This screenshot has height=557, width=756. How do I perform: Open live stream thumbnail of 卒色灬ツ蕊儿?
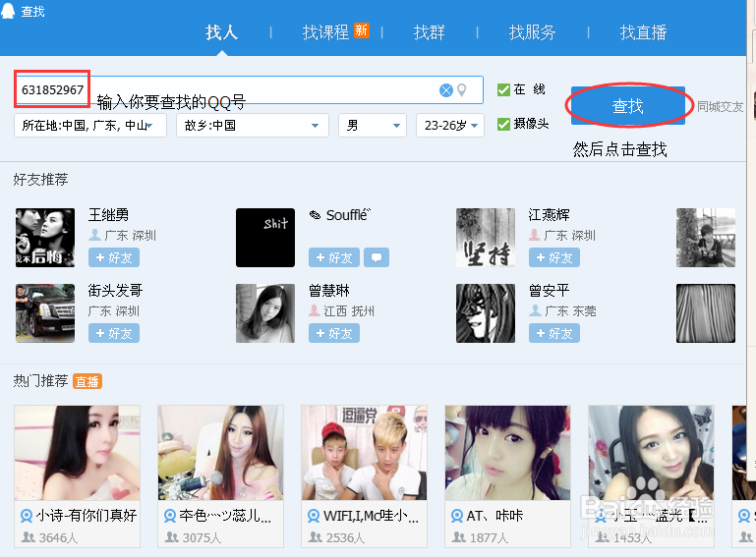point(221,453)
